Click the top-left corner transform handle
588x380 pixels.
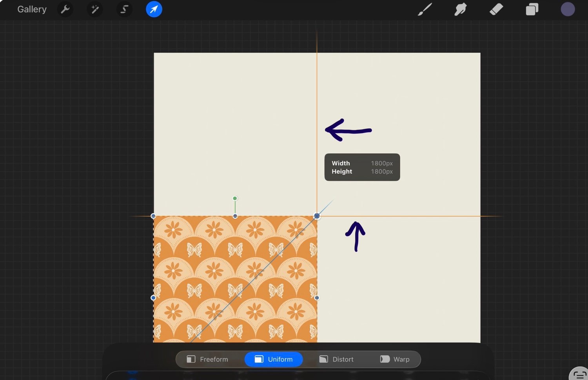[153, 216]
